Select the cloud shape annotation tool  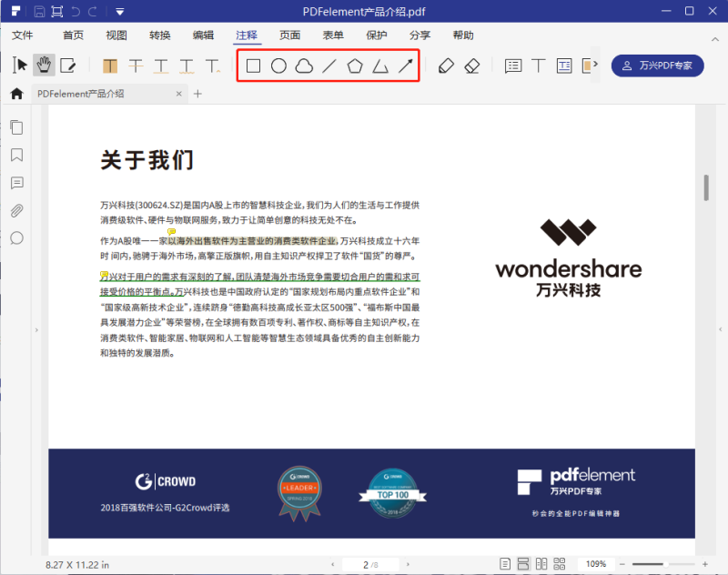click(305, 66)
